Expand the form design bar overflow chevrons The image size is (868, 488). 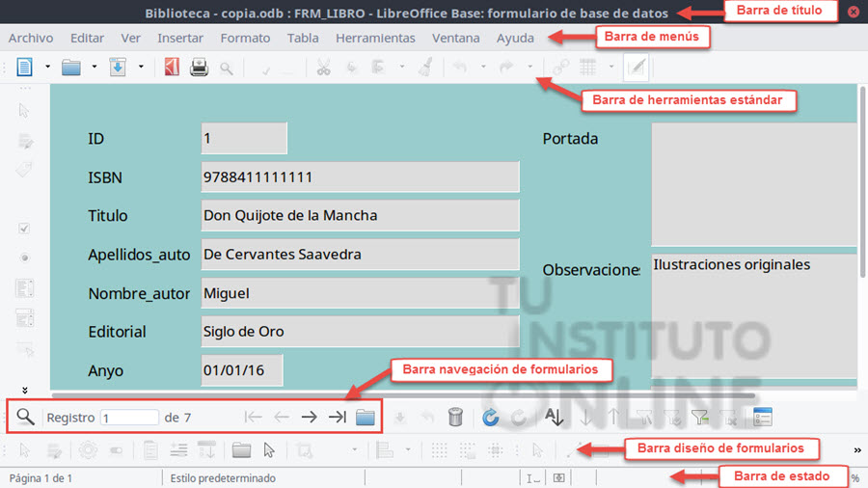coord(857,449)
